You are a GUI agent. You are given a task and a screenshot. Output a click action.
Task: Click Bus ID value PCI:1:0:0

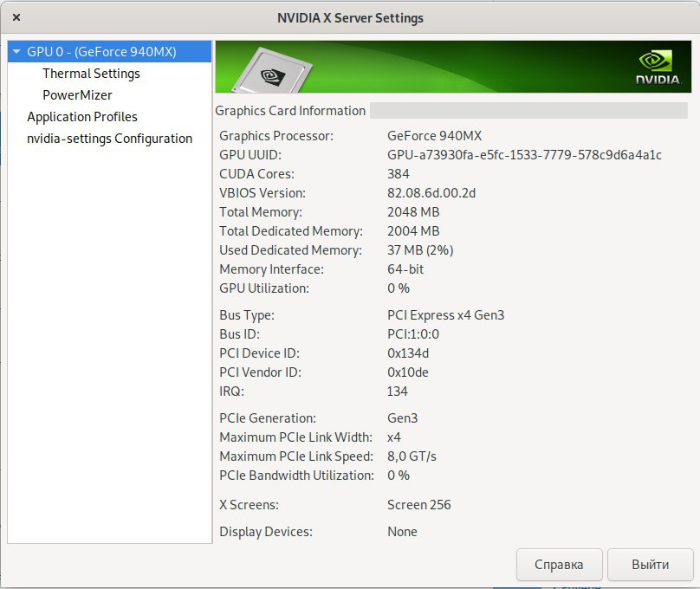(413, 334)
